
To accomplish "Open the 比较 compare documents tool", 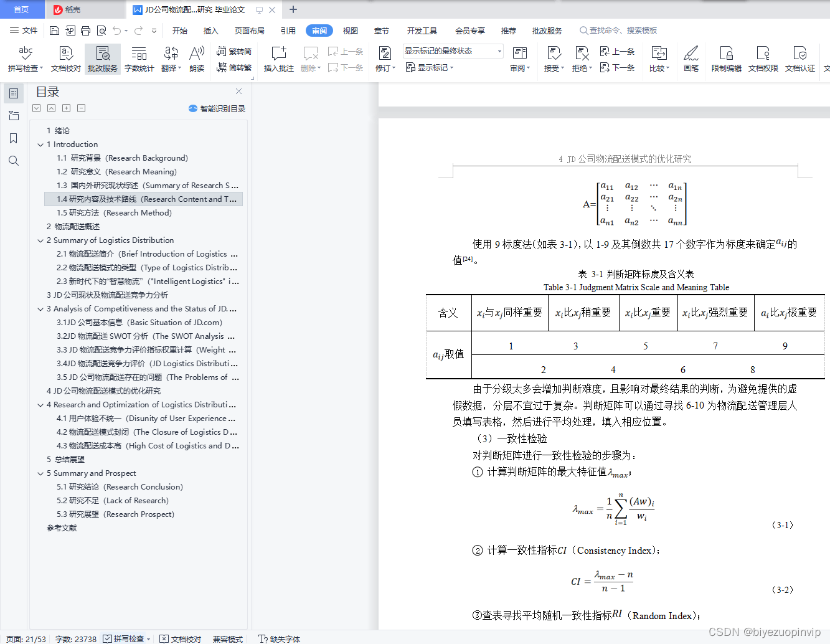I will coord(659,59).
